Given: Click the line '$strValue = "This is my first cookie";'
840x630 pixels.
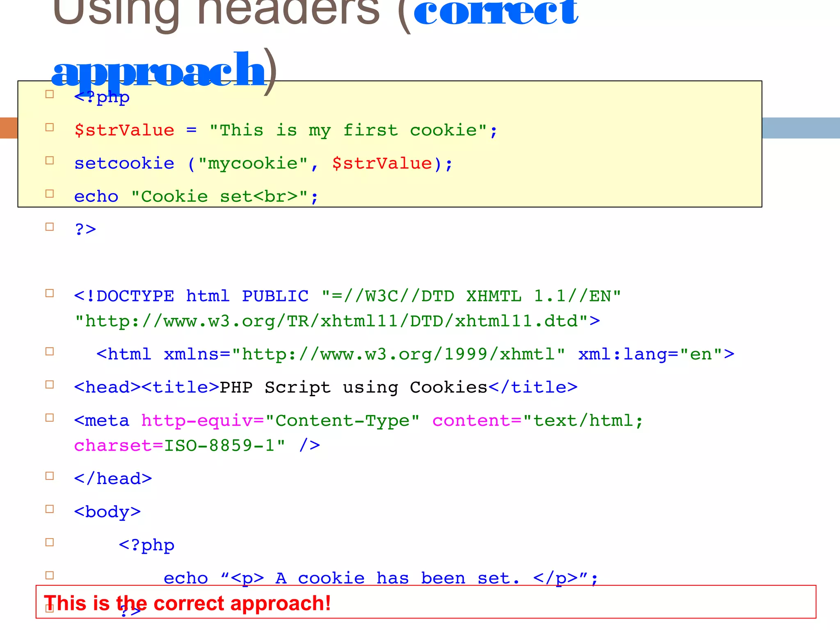Looking at the screenshot, I should (285, 130).
